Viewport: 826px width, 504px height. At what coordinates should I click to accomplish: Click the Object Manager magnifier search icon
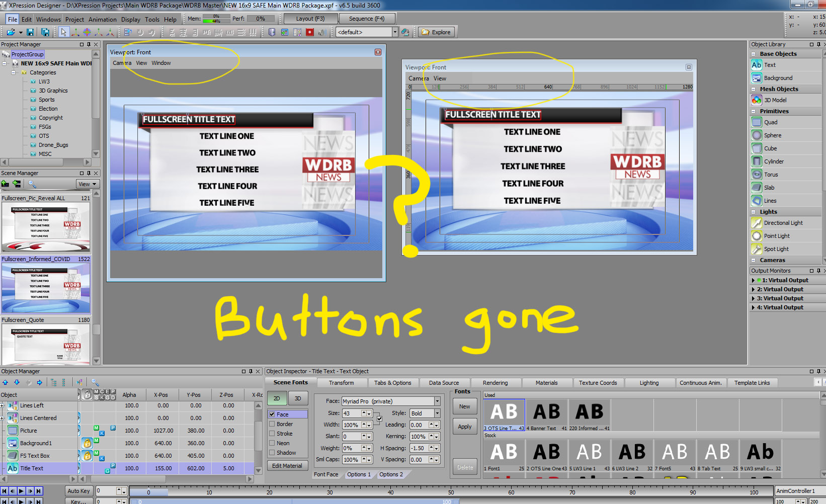coord(95,382)
